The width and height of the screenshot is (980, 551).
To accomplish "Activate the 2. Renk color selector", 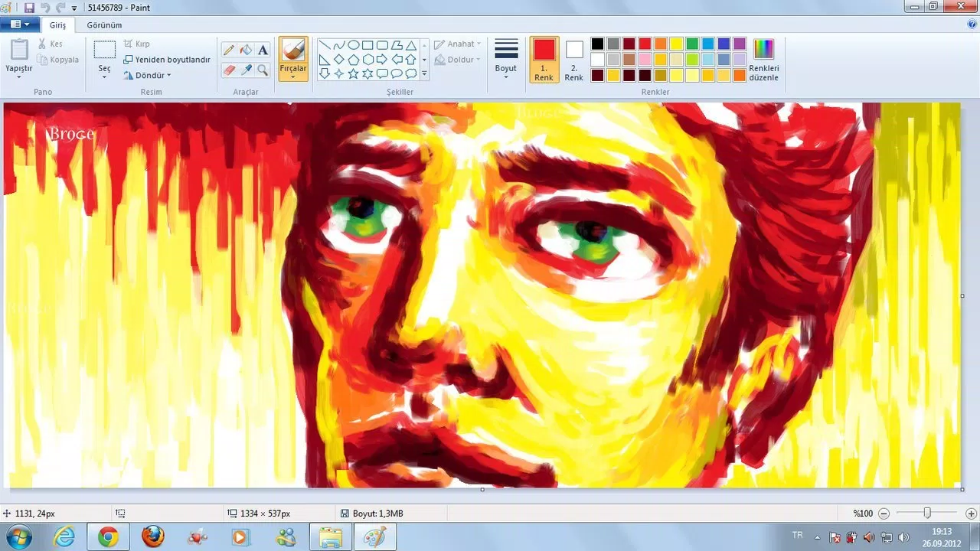I will point(574,59).
